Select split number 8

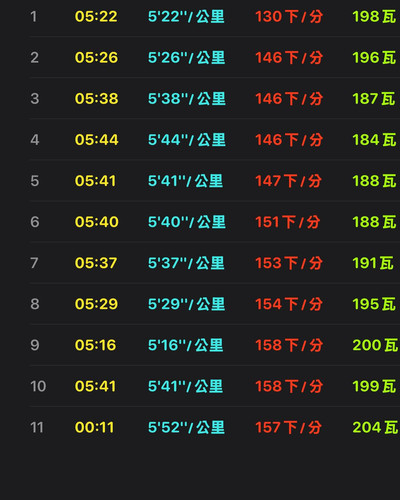click(35, 304)
